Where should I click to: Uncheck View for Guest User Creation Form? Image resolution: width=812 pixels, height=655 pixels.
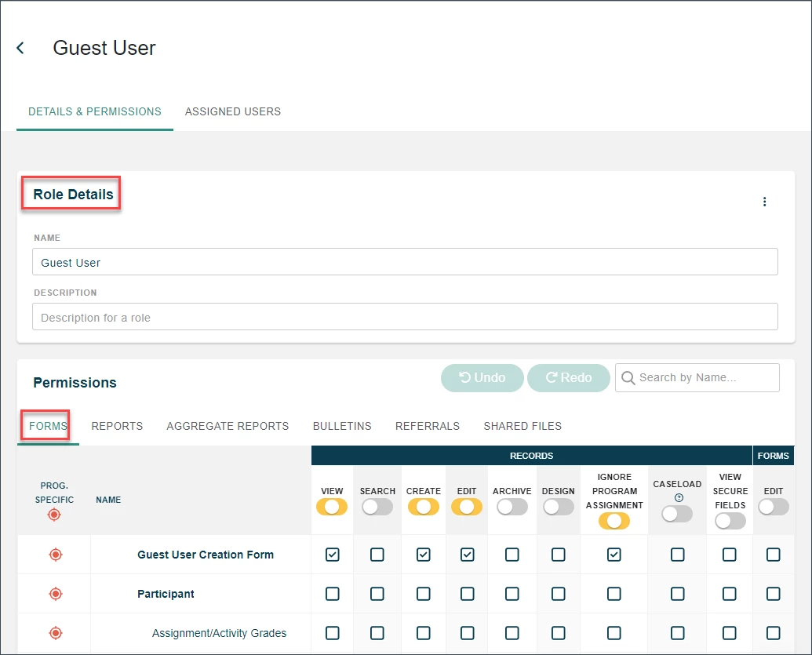(x=333, y=555)
